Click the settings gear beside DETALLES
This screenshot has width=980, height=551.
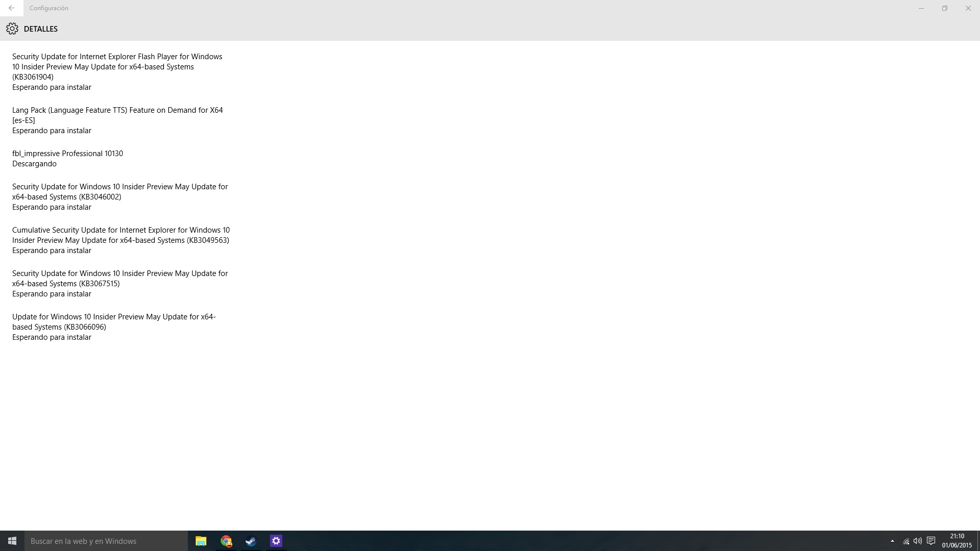click(x=12, y=29)
